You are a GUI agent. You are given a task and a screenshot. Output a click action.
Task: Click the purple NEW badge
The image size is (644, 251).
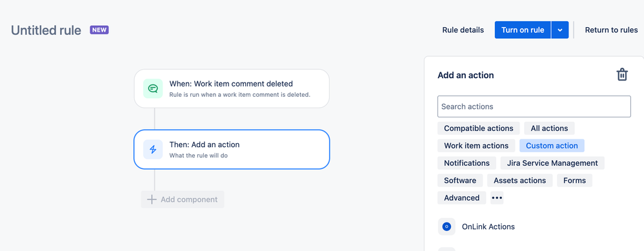coord(99,30)
